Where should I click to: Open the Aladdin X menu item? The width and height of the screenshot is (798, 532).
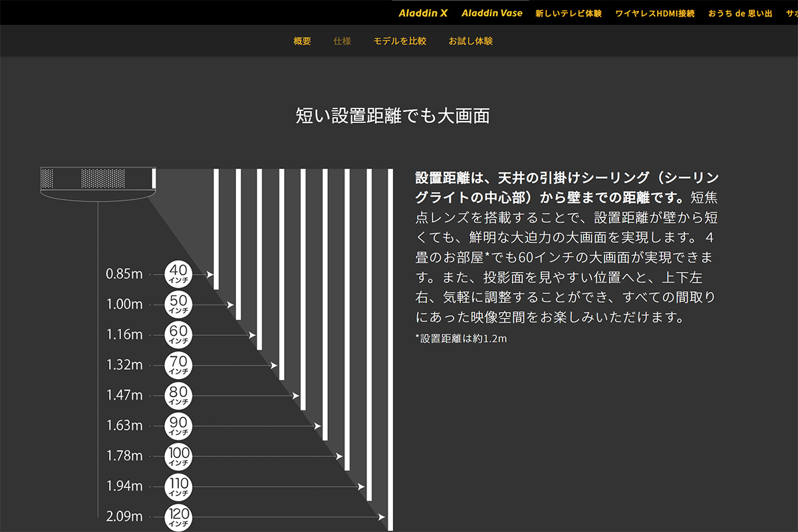point(424,13)
